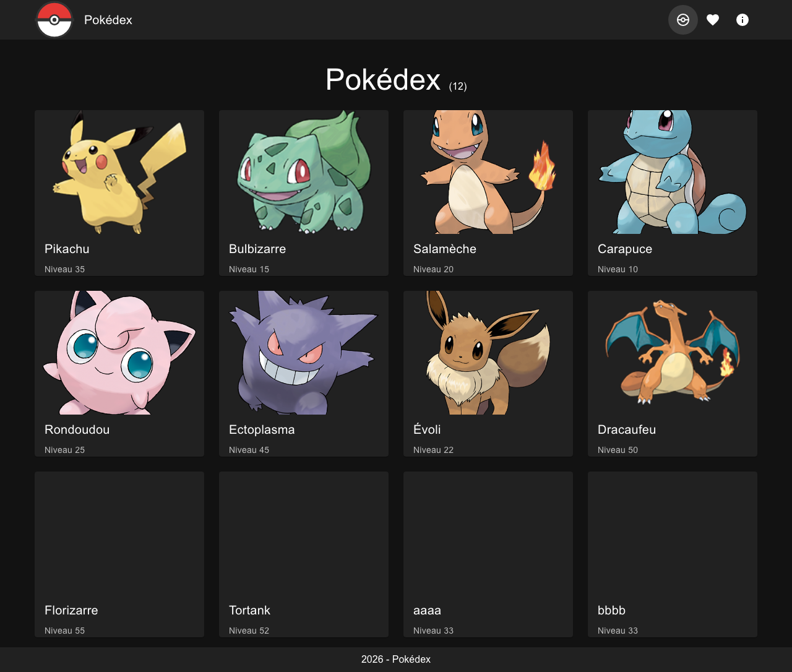The width and height of the screenshot is (792, 672).
Task: Click the Pokédex title text in header
Action: point(108,20)
